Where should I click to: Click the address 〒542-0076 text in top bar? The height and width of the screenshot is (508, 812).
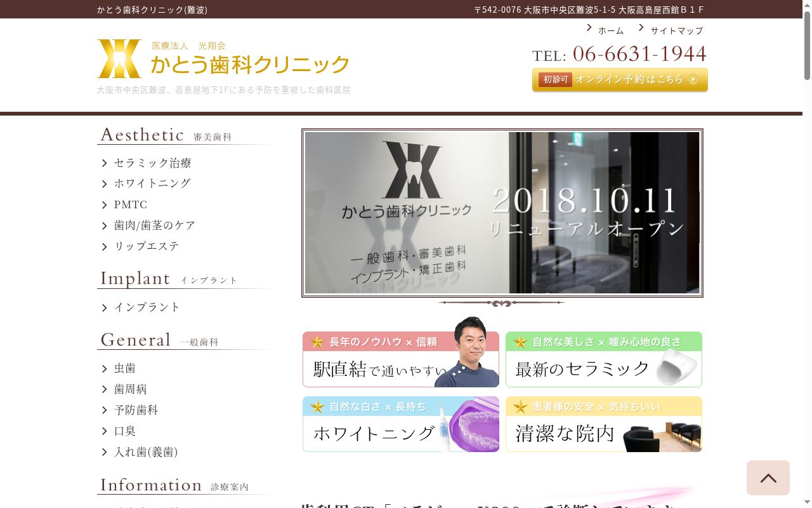[x=589, y=10]
